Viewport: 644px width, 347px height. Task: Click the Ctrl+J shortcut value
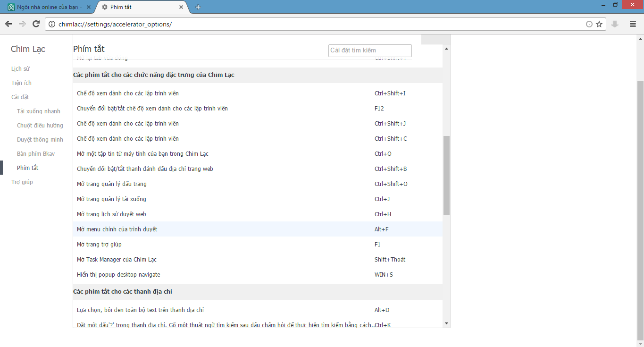382,199
